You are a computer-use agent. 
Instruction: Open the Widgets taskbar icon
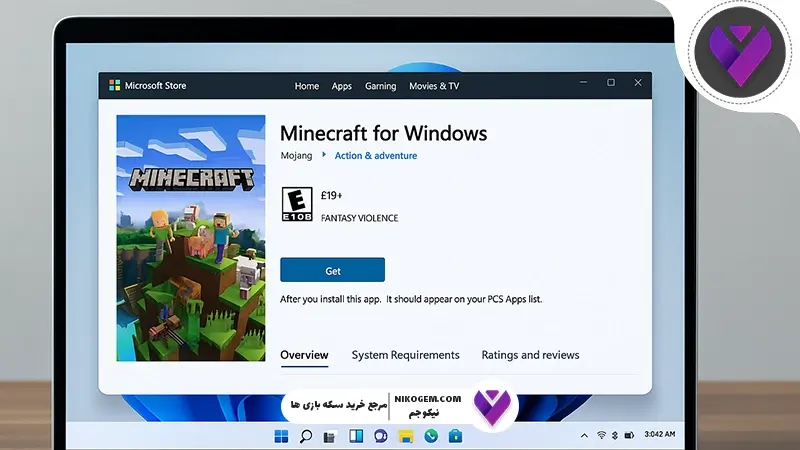[356, 436]
